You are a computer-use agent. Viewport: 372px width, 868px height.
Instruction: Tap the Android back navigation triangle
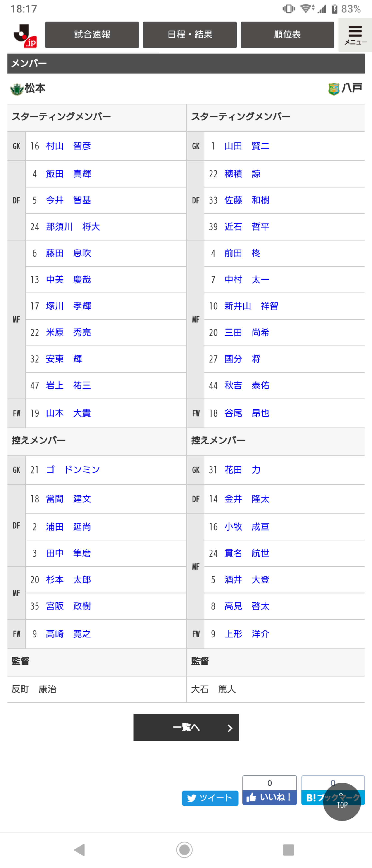(x=80, y=849)
